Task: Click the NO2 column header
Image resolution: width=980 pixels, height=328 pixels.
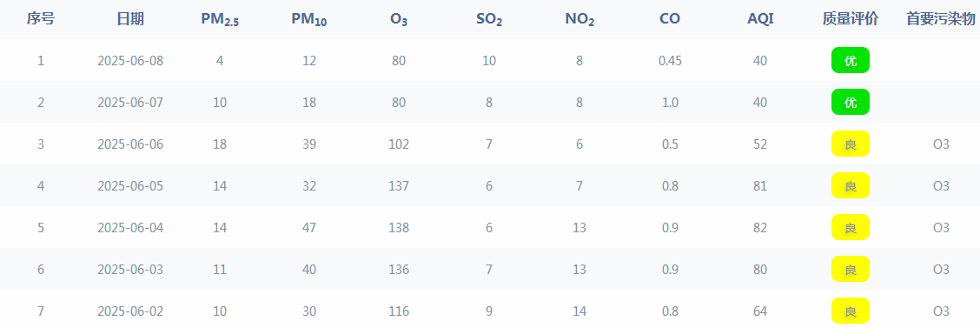Action: pos(579,20)
